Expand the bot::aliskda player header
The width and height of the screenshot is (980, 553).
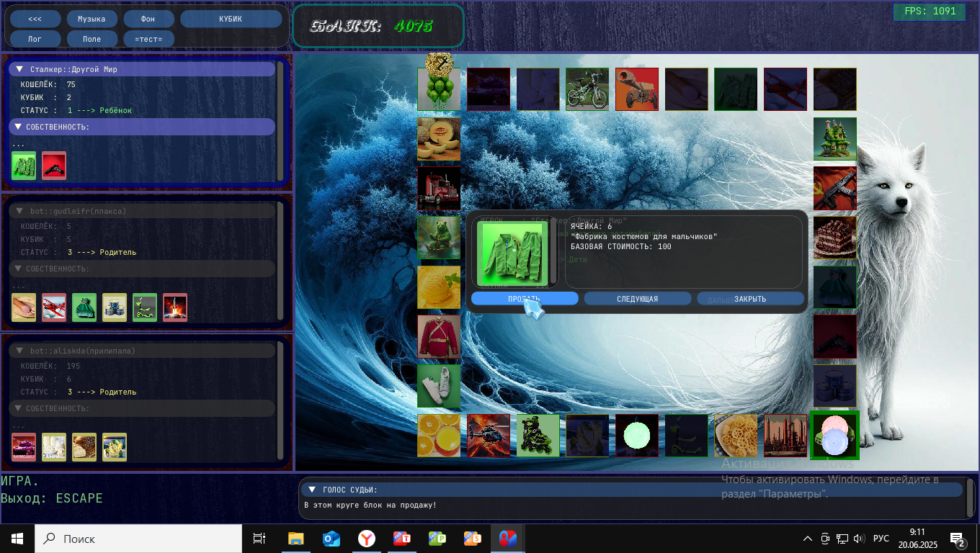[20, 351]
